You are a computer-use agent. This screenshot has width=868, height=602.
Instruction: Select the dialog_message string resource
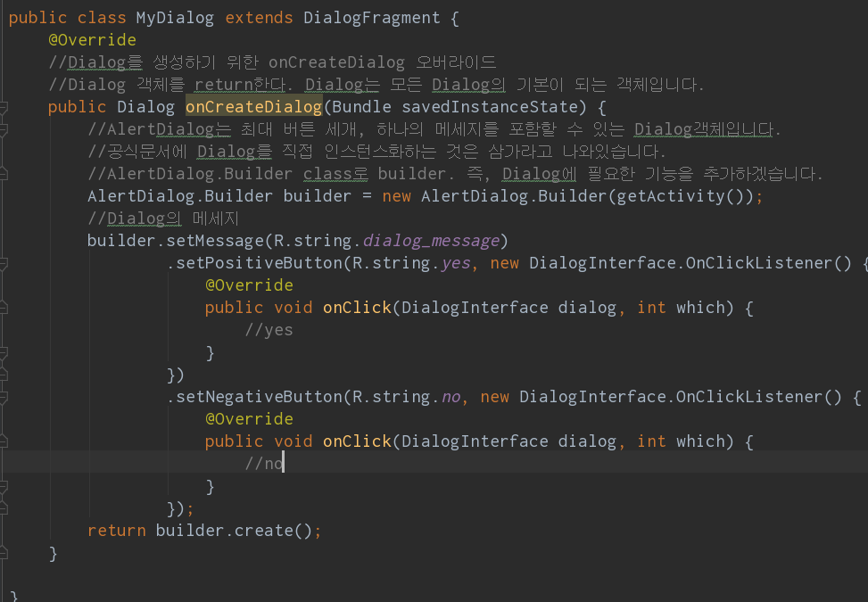[x=433, y=240]
